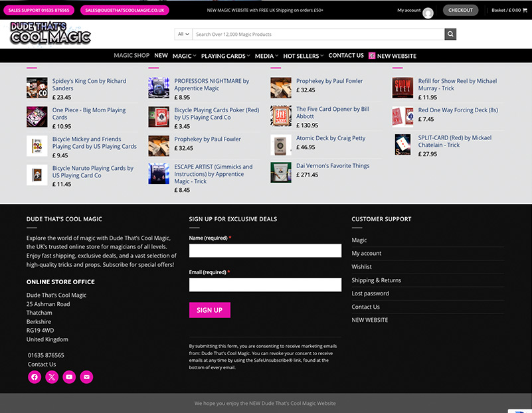Open Contact Us under Customer Support
Image resolution: width=532 pixels, height=413 pixels.
click(365, 307)
